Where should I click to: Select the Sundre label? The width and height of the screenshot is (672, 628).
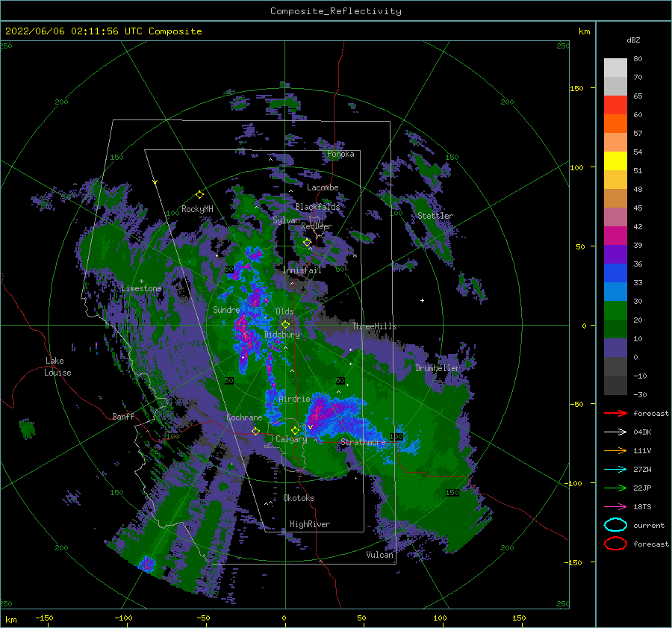coord(226,309)
